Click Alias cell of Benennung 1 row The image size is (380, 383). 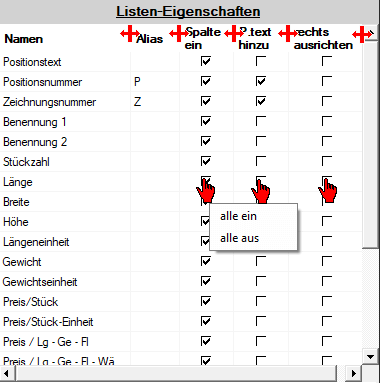tap(155, 122)
